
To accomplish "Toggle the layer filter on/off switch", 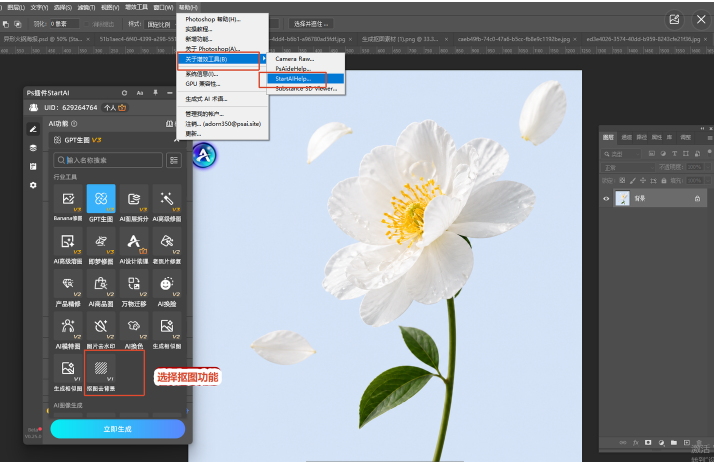I will click(x=709, y=152).
